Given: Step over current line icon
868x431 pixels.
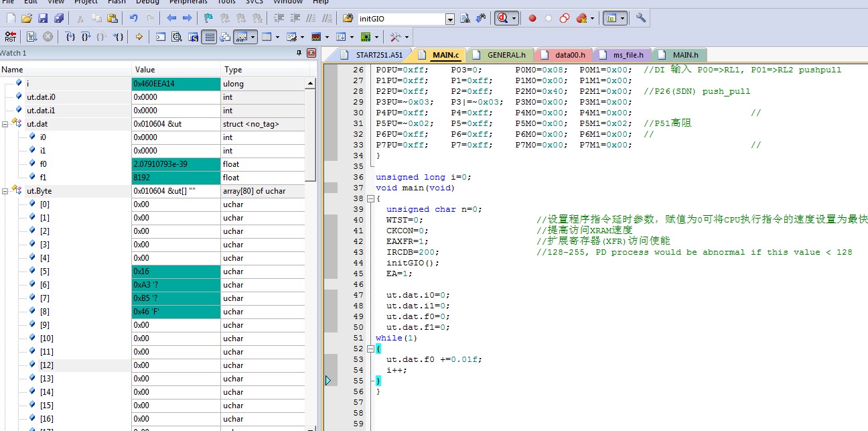Looking at the screenshot, I should 86,37.
